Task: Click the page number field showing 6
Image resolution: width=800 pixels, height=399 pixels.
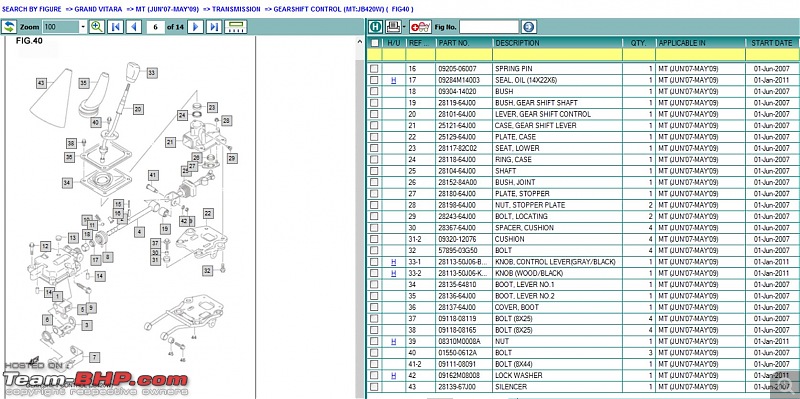Action: 156,27
